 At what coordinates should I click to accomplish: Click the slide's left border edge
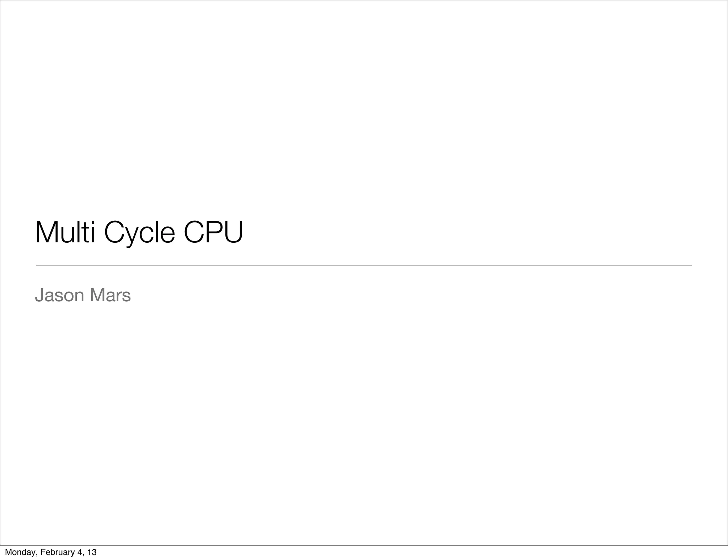click(x=0, y=273)
